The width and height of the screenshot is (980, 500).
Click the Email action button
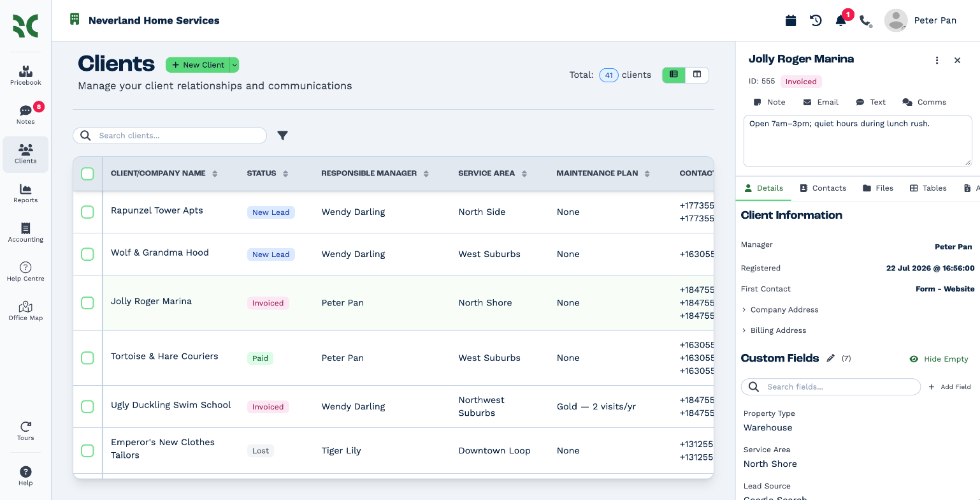[821, 102]
